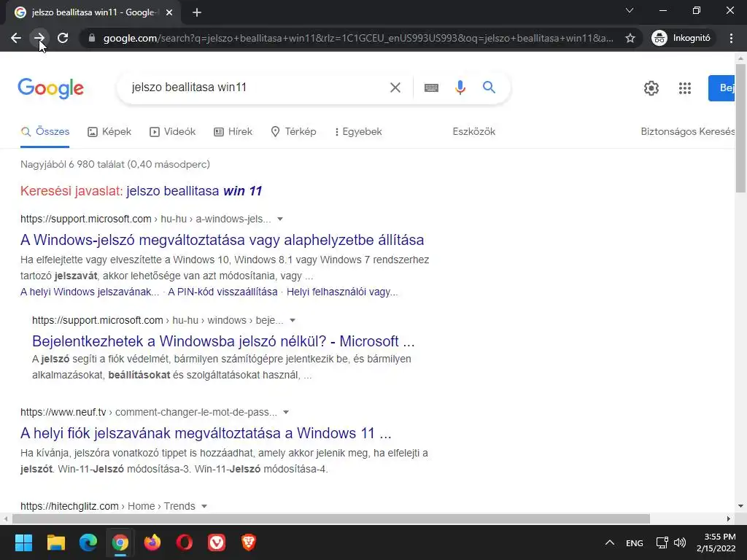Open sitelink 'A PIN-kód visszaállítása'
Viewport: 747px width, 560px height.
222,292
